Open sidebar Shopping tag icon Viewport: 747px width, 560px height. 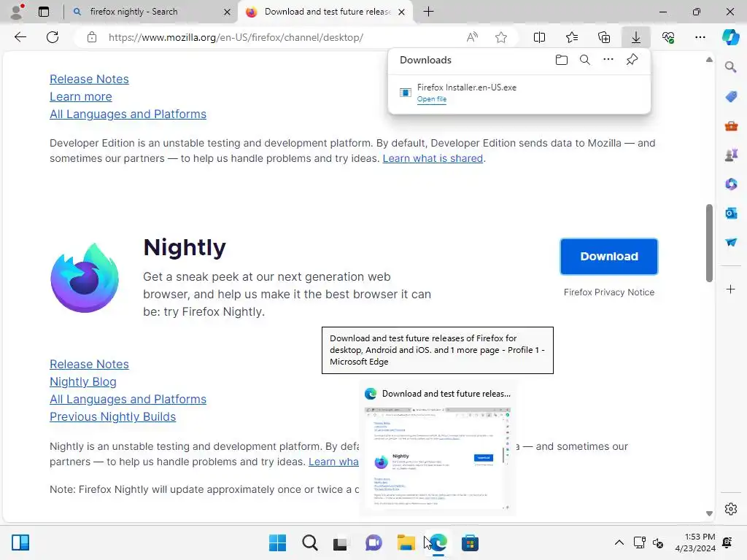(731, 97)
